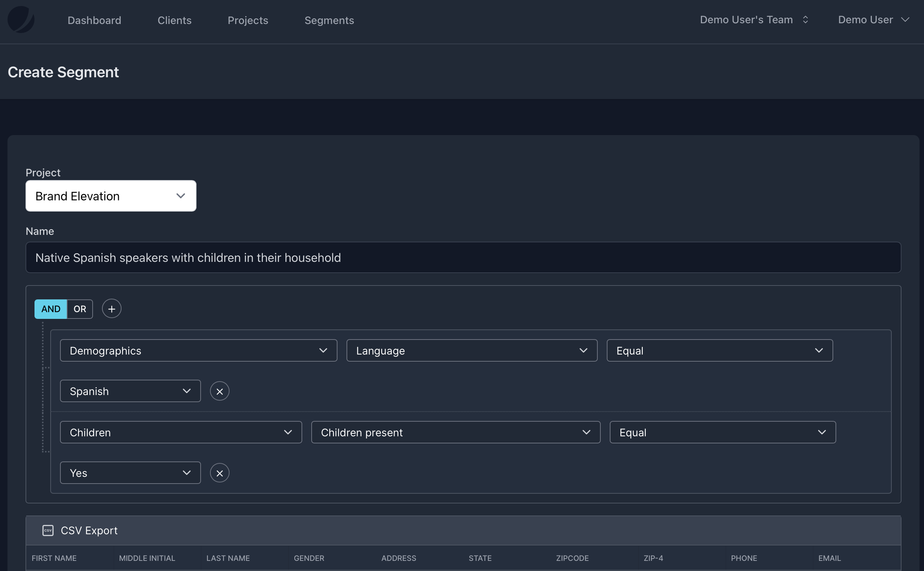The width and height of the screenshot is (924, 571).
Task: Change the Equal operator in the Children rule
Action: click(x=723, y=433)
